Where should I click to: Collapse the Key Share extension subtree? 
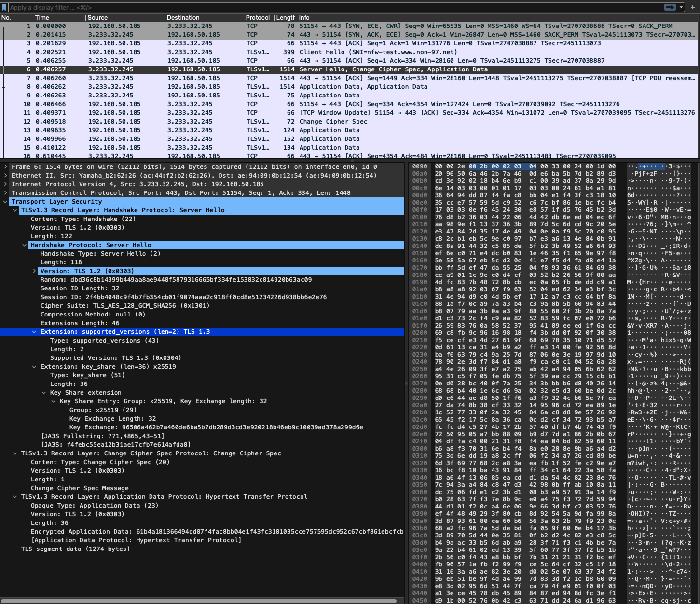pos(44,393)
